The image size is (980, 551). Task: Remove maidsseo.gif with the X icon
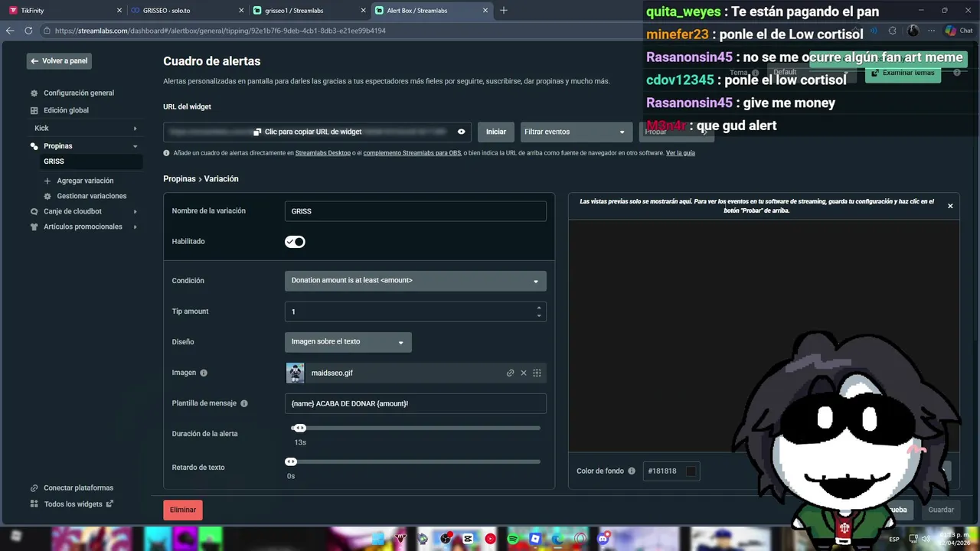click(x=524, y=373)
